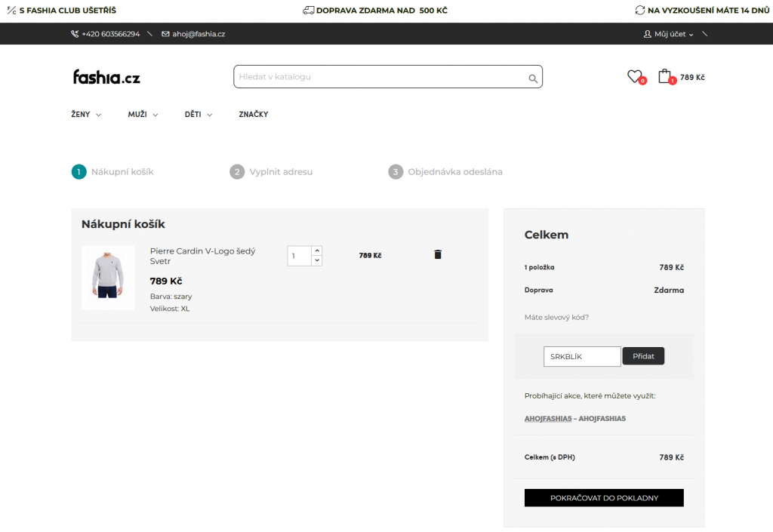Click the phone icon in the top bar

click(75, 34)
